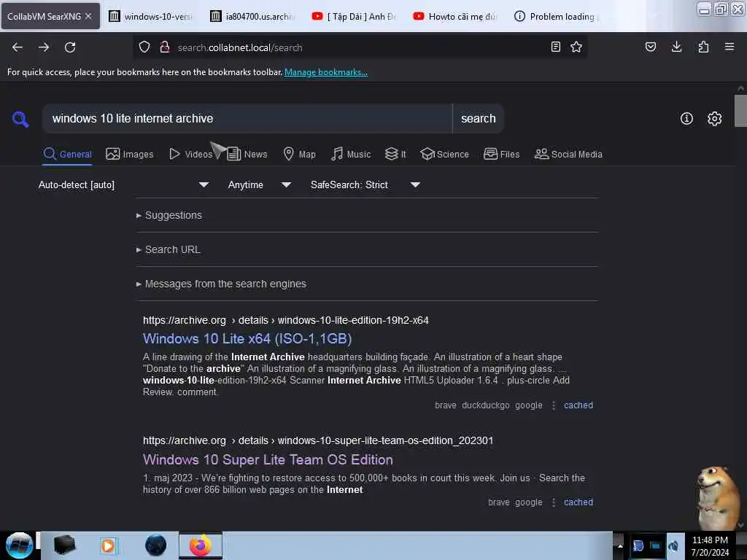Viewport: 747px width, 560px height.
Task: Select the Images search category
Action: tap(130, 154)
